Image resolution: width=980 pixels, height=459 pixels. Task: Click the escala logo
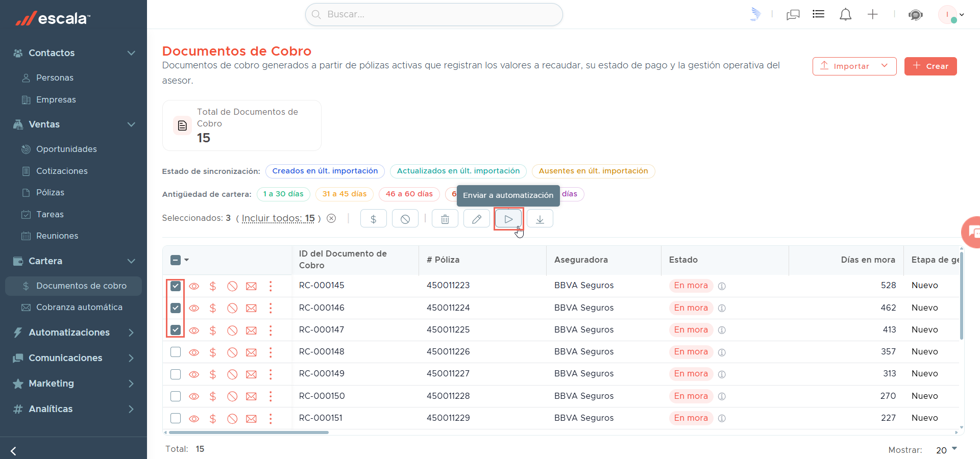(x=53, y=18)
